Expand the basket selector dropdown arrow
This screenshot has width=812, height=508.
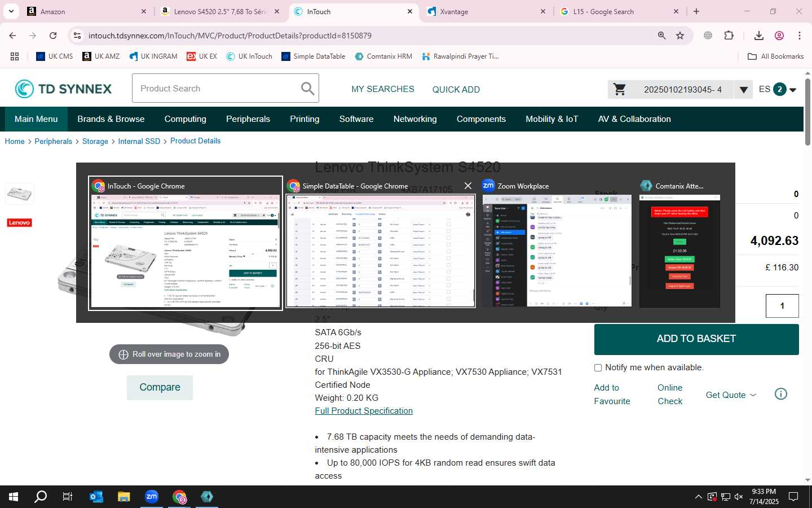pos(743,89)
